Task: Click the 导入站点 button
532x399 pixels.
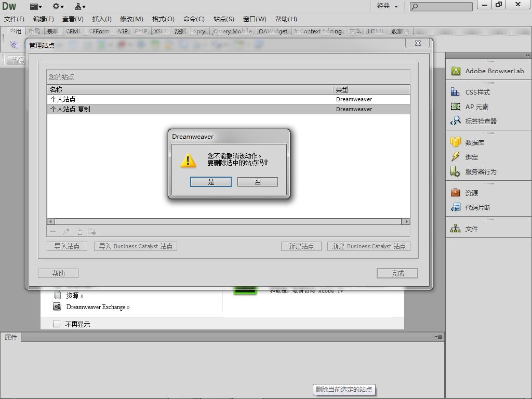Action: pos(67,246)
